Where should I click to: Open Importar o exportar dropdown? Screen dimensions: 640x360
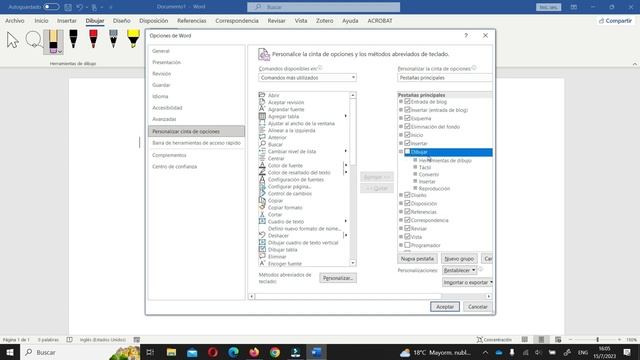tap(467, 282)
